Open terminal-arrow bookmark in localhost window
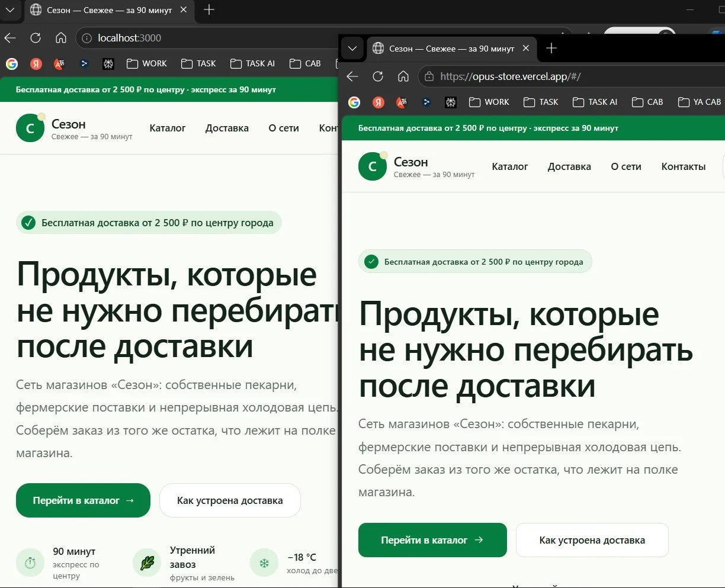Screen dimensions: 725x588 pyautogui.click(x=84, y=63)
